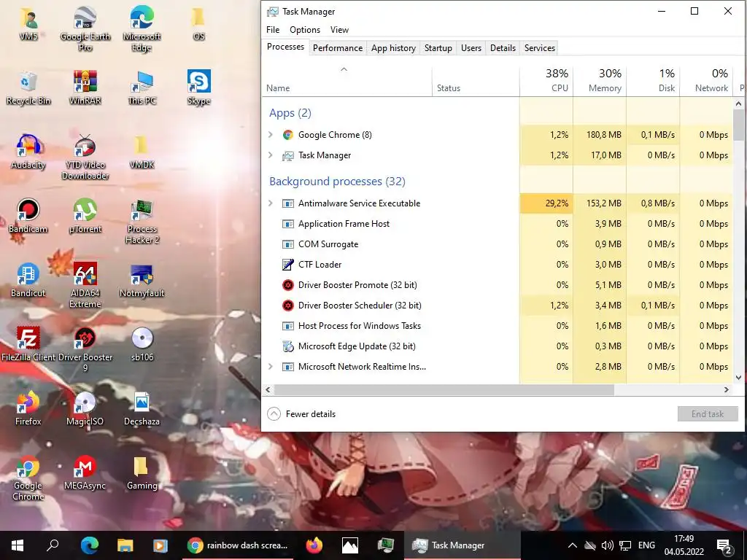Select the VMDK folder icon
The image size is (747, 560).
pyautogui.click(x=142, y=152)
